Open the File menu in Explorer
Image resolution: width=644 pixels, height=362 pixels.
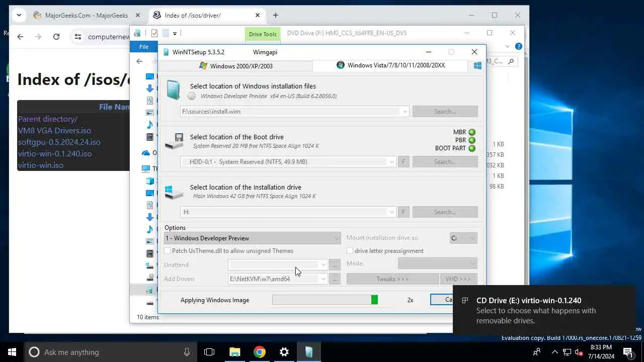point(144,47)
